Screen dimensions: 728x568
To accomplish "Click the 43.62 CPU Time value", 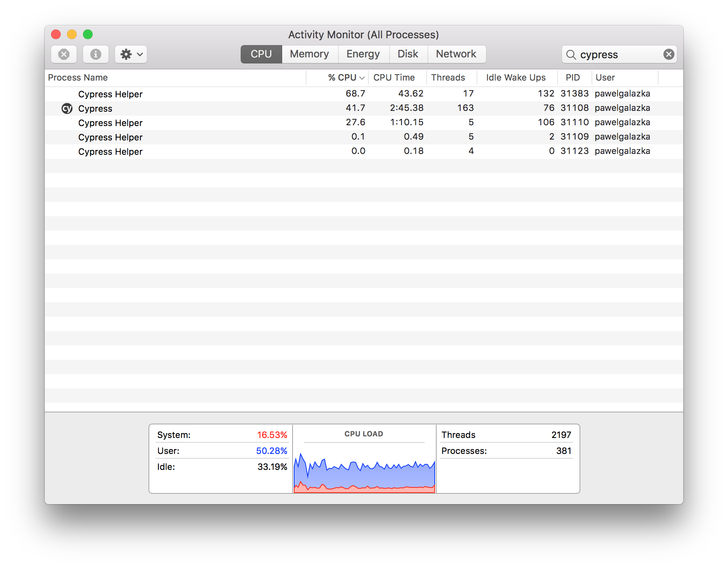I will coord(411,94).
